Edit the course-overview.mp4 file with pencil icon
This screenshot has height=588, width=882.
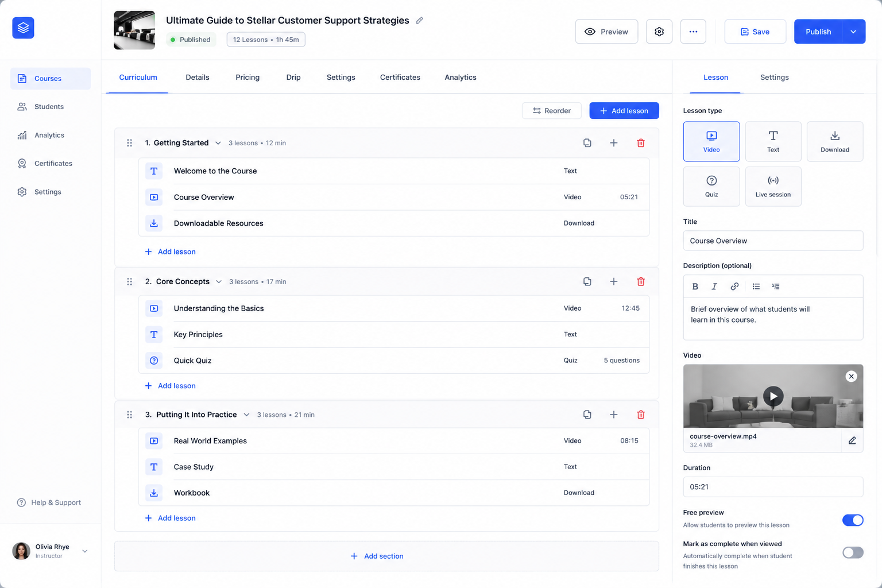coord(852,440)
